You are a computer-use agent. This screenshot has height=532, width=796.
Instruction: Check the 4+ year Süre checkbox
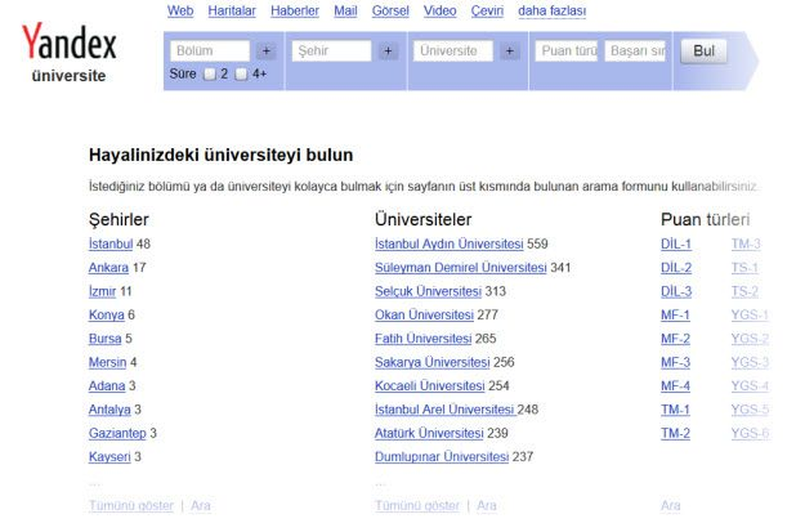tap(241, 74)
